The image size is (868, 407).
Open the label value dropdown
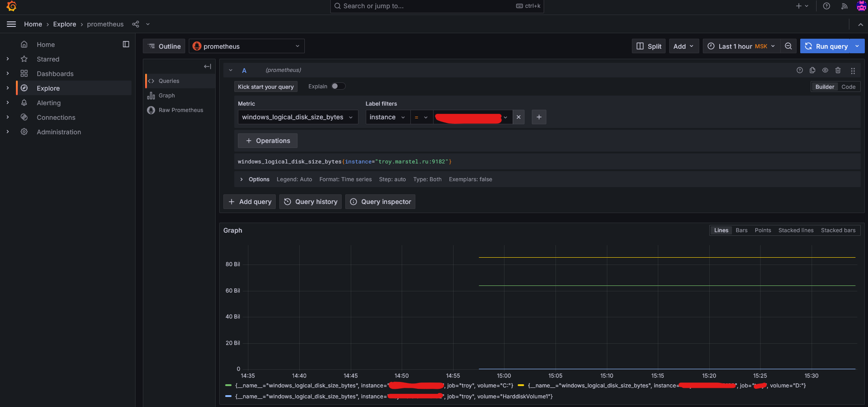click(x=473, y=117)
